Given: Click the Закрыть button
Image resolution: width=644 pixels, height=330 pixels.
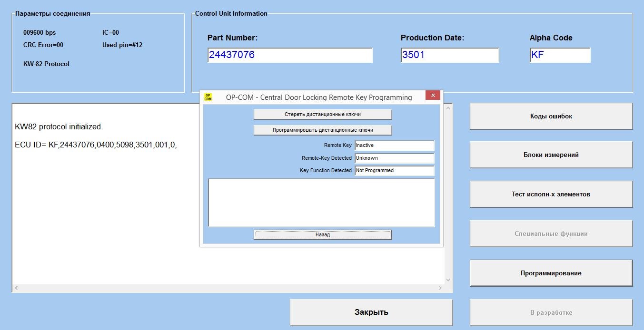Looking at the screenshot, I should point(371,312).
